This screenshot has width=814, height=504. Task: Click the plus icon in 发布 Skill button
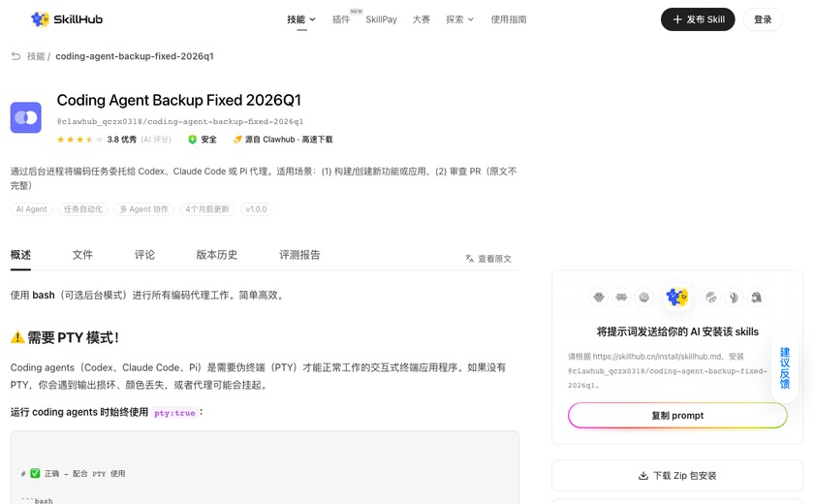coord(677,19)
